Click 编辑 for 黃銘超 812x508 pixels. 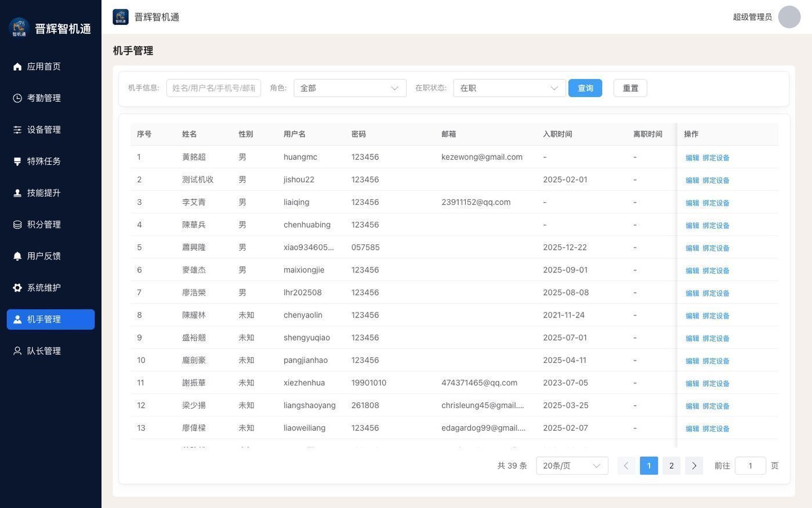tap(693, 158)
